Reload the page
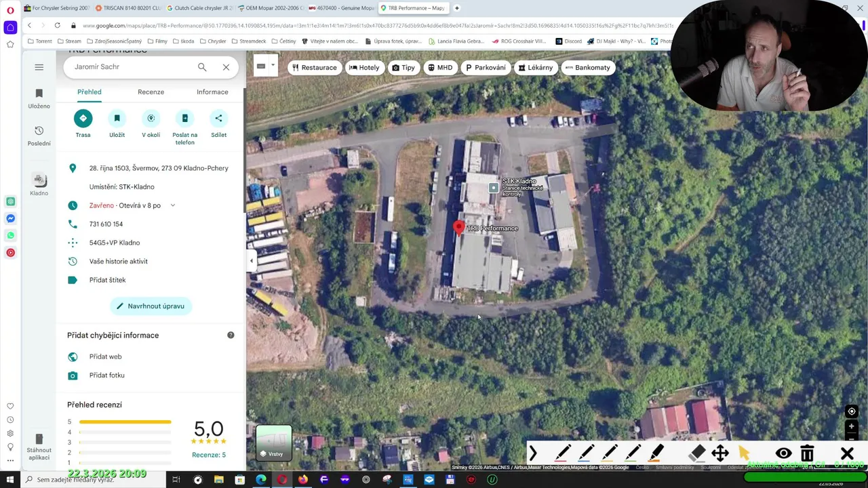The height and width of the screenshot is (488, 868). pyautogui.click(x=57, y=26)
